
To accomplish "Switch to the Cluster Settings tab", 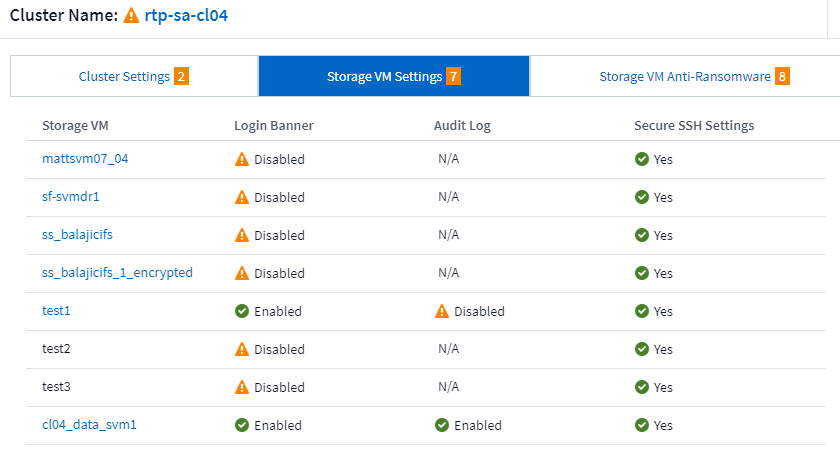I will click(124, 76).
